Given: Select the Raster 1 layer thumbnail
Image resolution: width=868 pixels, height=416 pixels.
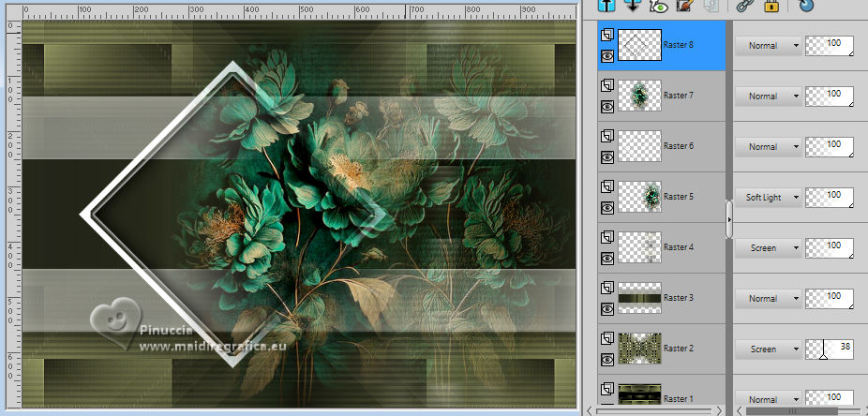Looking at the screenshot, I should point(639,394).
